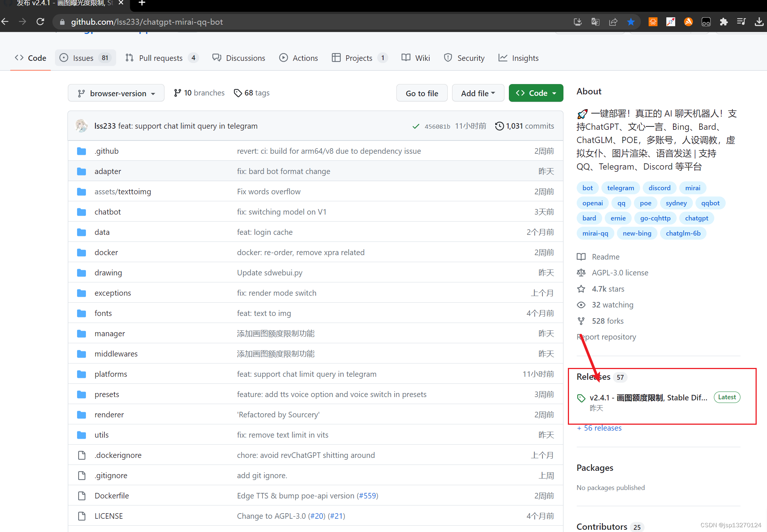
Task: Click the browser address bar URL
Action: (147, 22)
